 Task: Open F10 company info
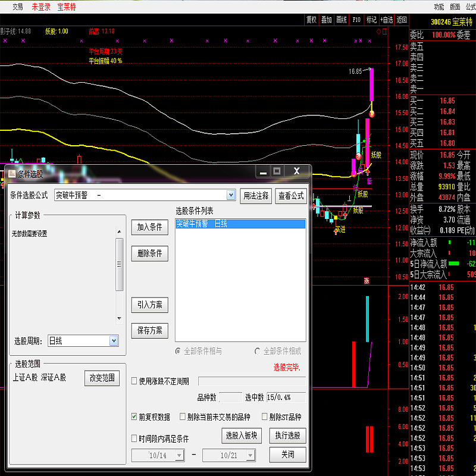[357, 20]
